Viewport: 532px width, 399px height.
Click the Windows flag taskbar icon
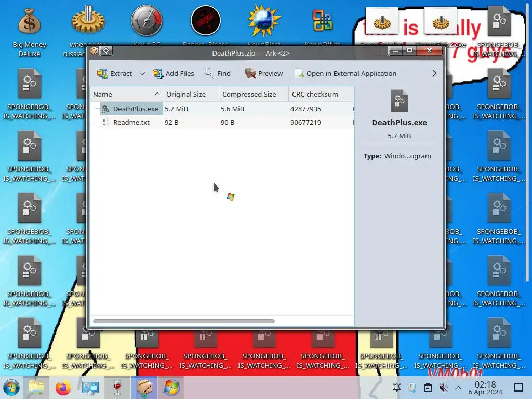(x=171, y=388)
